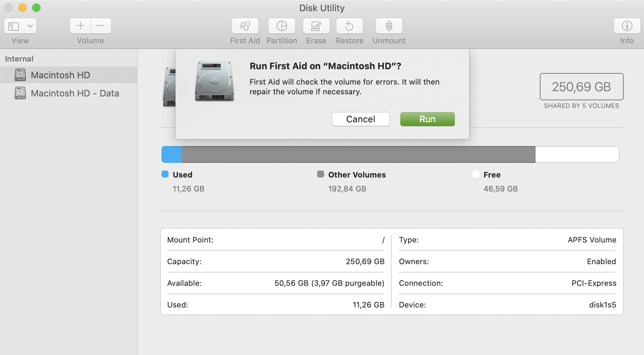Click the 'Free' legend label

(492, 175)
